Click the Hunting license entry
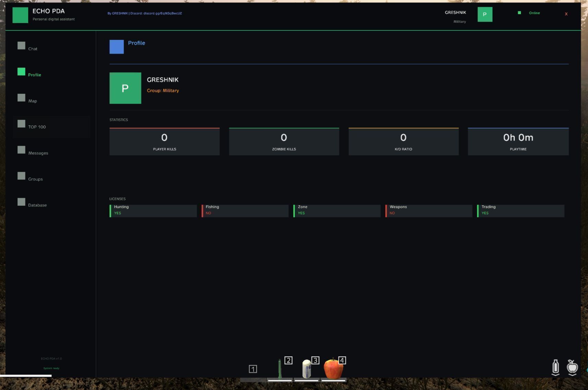Screen dimensions: 588x390 (x=153, y=211)
